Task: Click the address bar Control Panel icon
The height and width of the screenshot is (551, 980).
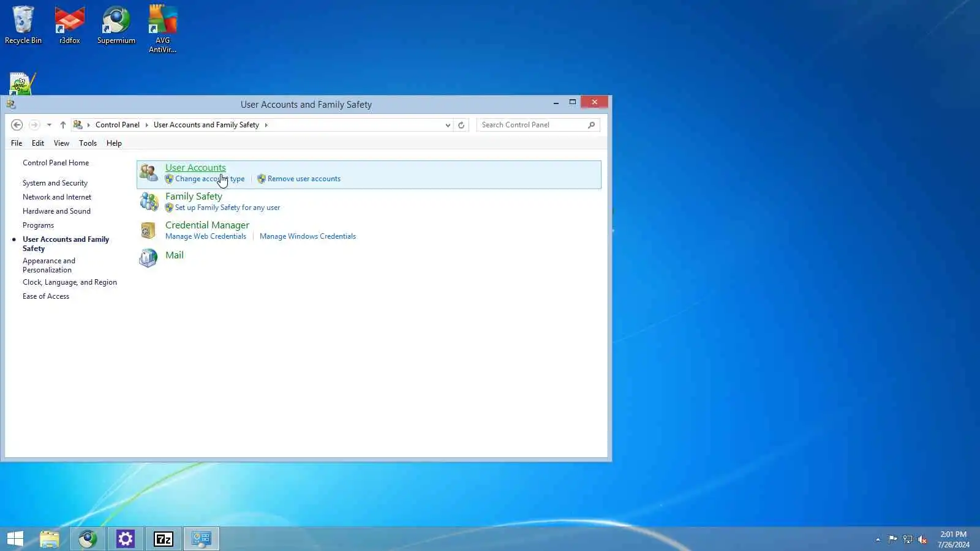Action: [x=78, y=125]
